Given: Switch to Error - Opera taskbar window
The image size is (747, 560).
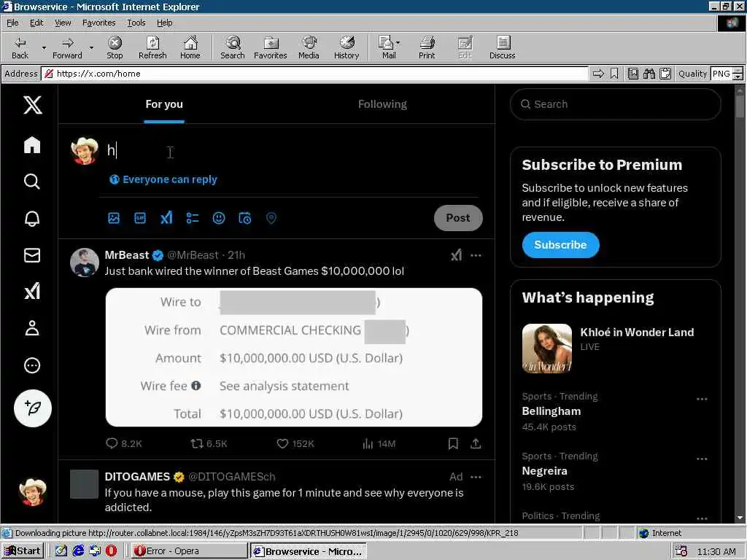Looking at the screenshot, I should [x=189, y=551].
